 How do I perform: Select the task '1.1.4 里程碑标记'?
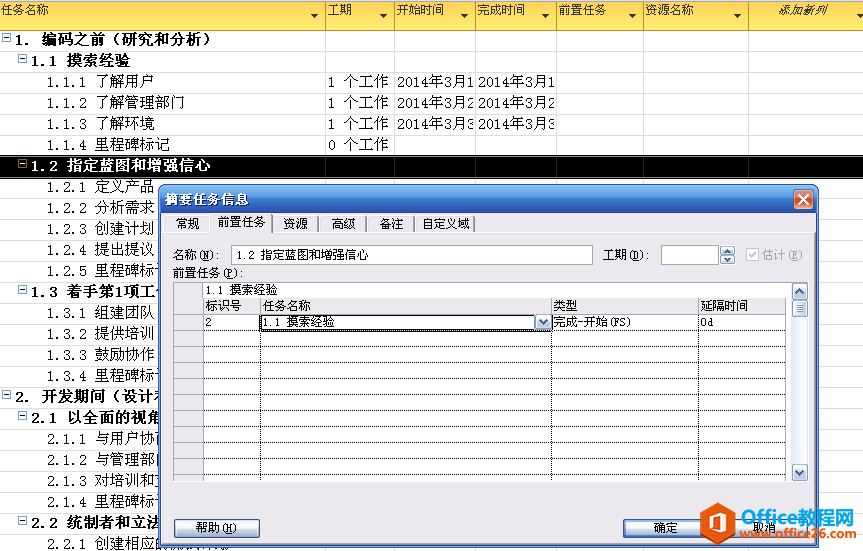pos(108,145)
